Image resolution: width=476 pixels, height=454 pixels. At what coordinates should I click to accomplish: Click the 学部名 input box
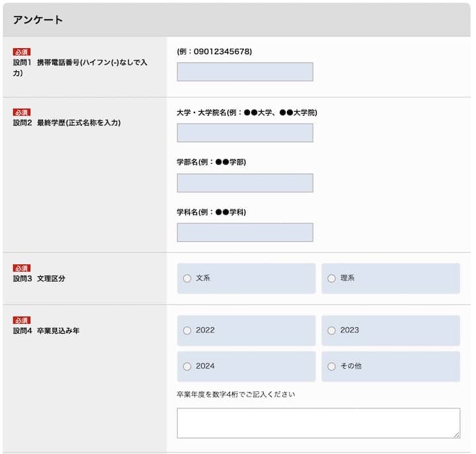click(245, 183)
